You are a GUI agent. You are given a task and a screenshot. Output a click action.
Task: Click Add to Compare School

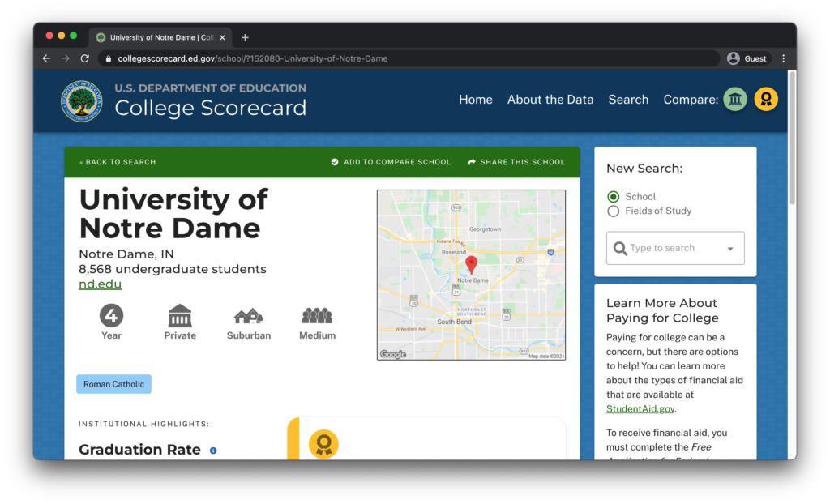[391, 162]
